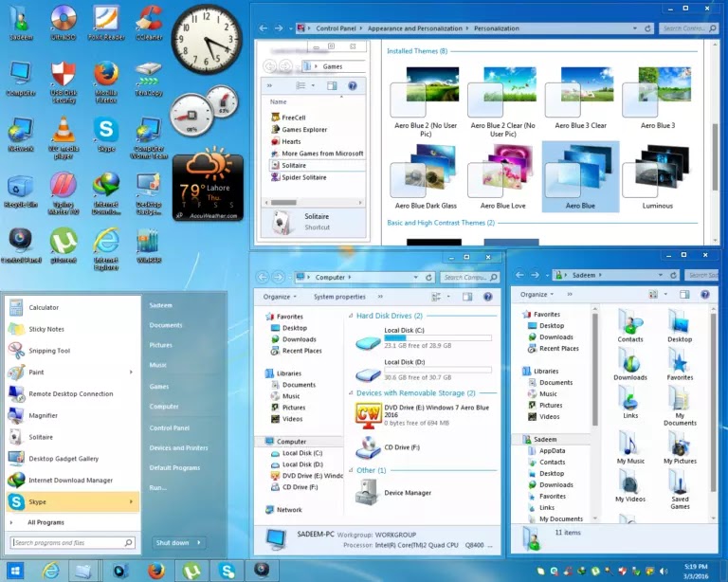Expand Skype jump list arrow in Start menu
The height and width of the screenshot is (582, 728).
(x=131, y=501)
